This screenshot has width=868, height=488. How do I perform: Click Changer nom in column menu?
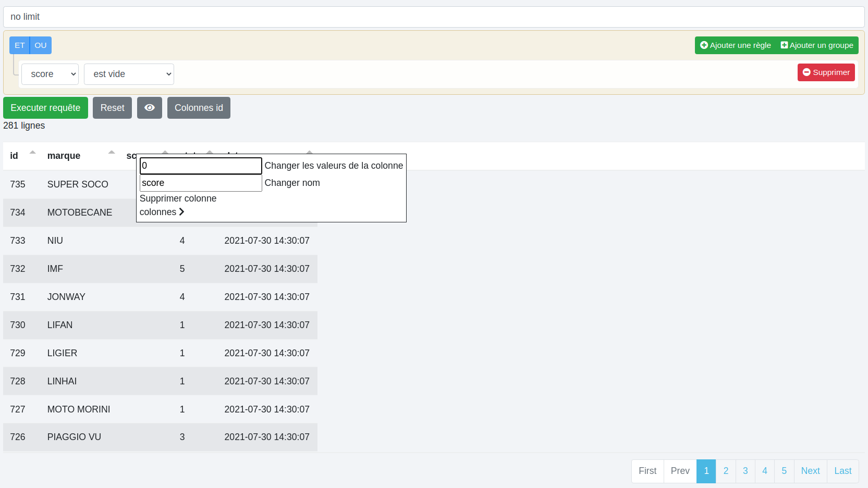292,183
